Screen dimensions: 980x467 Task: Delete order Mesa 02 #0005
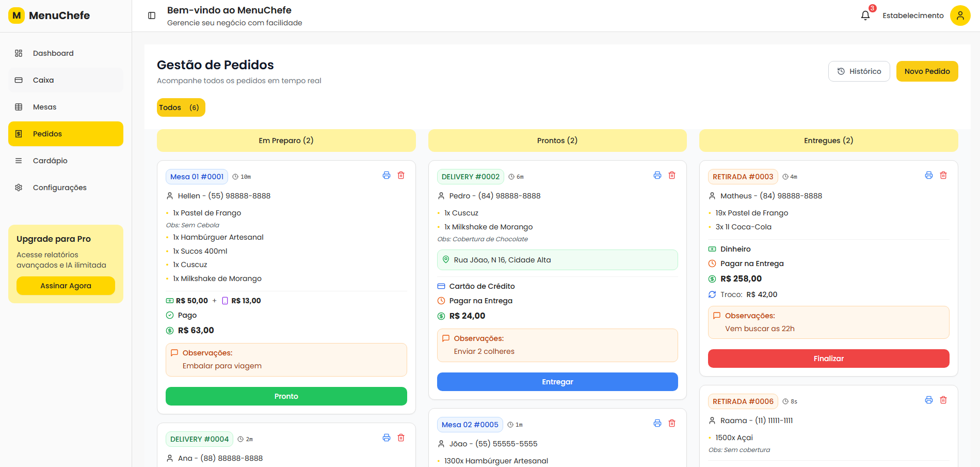[672, 424]
